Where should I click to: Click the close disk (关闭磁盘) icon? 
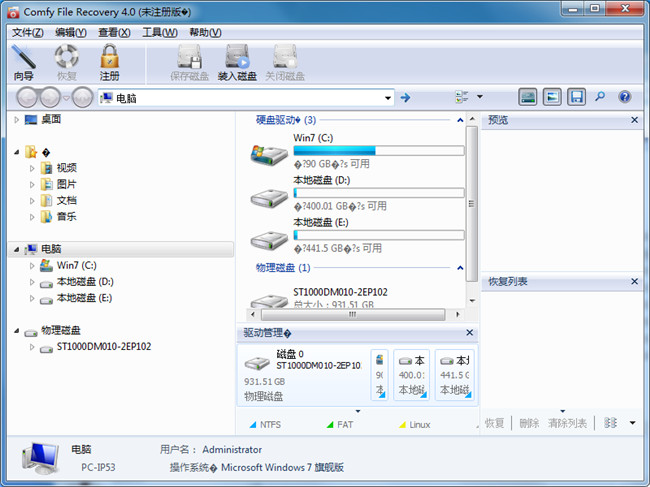click(x=285, y=57)
